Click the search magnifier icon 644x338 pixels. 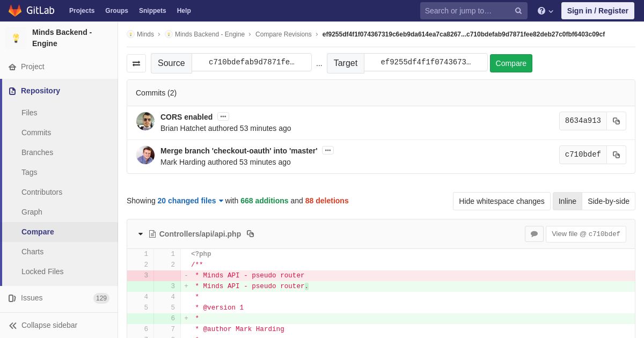pos(518,11)
